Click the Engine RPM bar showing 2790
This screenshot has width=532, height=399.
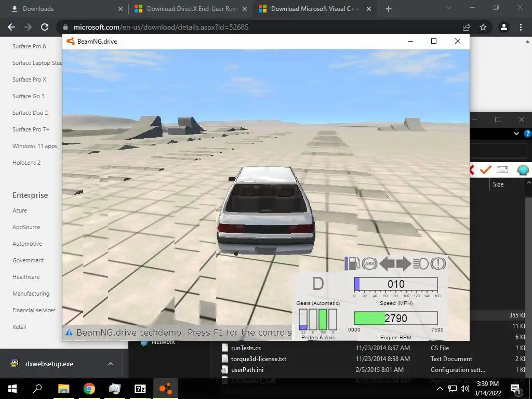(395, 318)
